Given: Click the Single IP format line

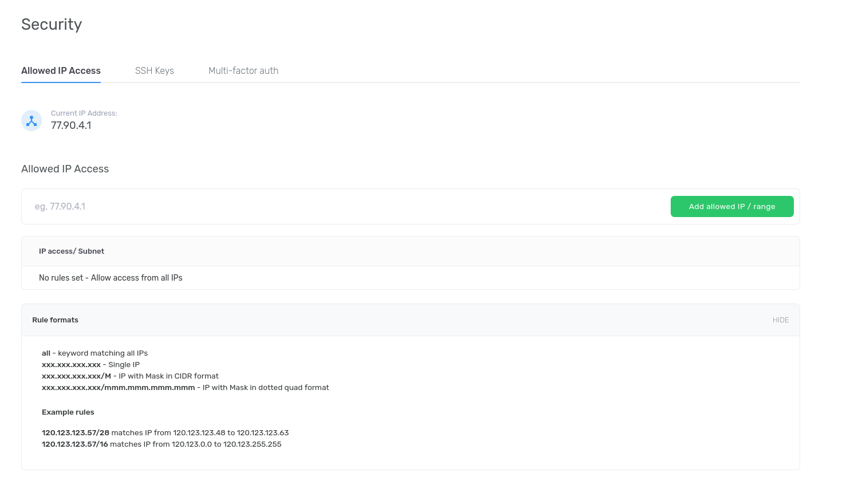Looking at the screenshot, I should pos(90,365).
